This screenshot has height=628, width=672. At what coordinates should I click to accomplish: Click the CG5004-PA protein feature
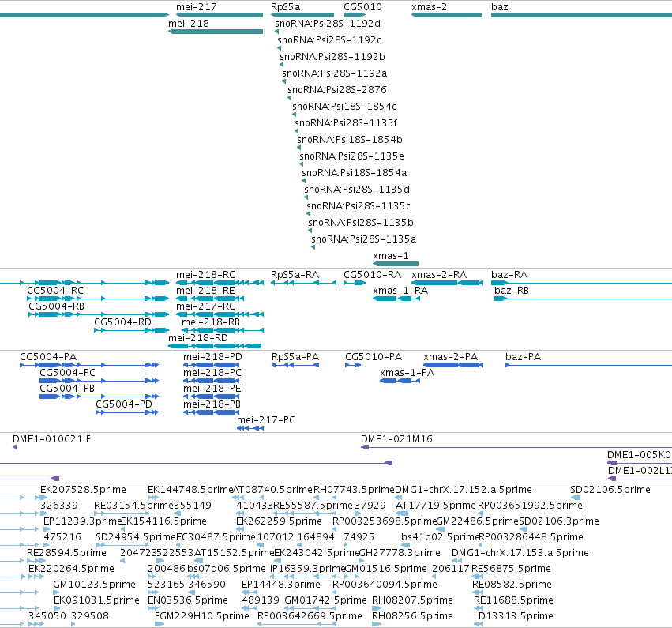pyautogui.click(x=89, y=365)
